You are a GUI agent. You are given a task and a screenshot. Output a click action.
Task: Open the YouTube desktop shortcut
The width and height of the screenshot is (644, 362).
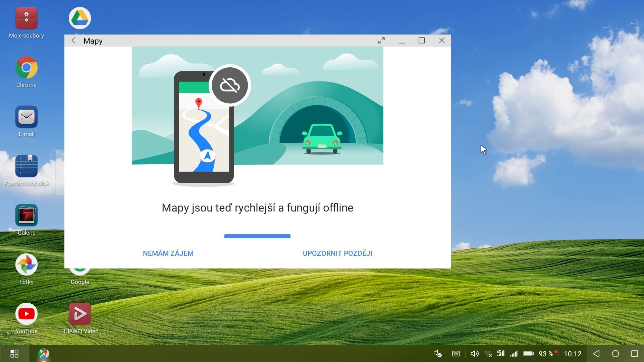(26, 314)
